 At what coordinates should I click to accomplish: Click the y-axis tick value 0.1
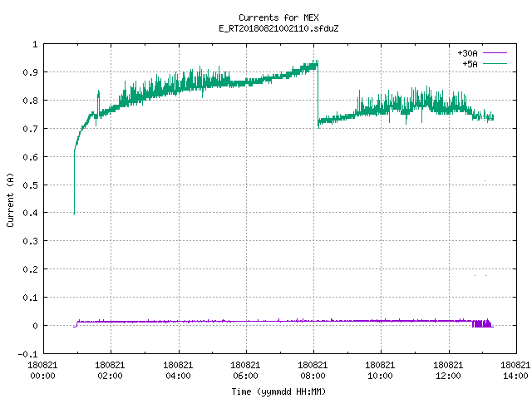tap(30, 298)
